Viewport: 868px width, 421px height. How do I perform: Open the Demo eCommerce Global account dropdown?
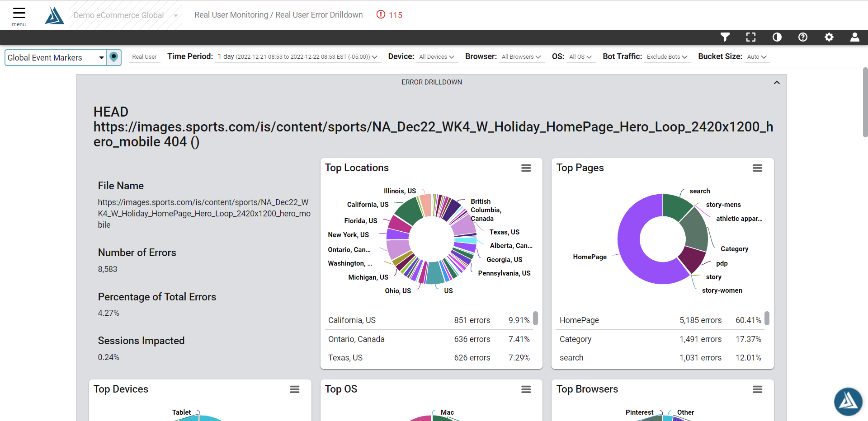(126, 15)
